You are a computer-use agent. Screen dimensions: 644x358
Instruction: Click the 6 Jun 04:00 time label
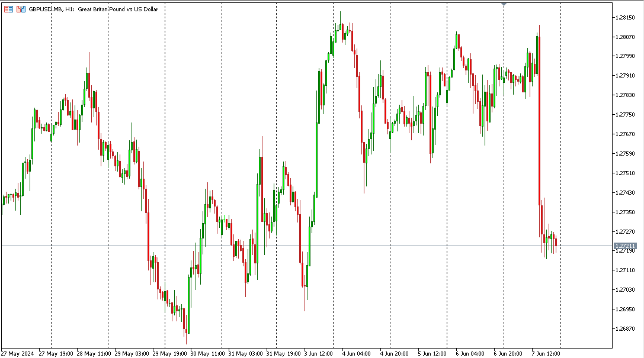[470, 353]
